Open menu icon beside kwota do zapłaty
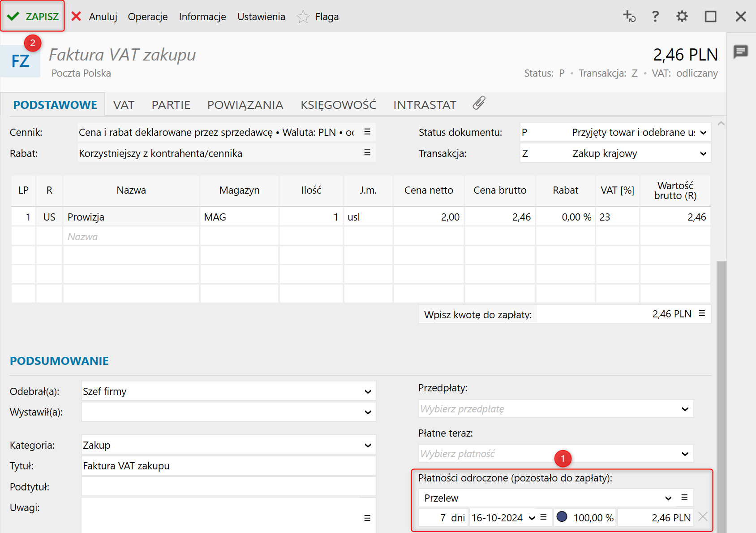Viewport: 756px width, 533px height. click(x=702, y=314)
